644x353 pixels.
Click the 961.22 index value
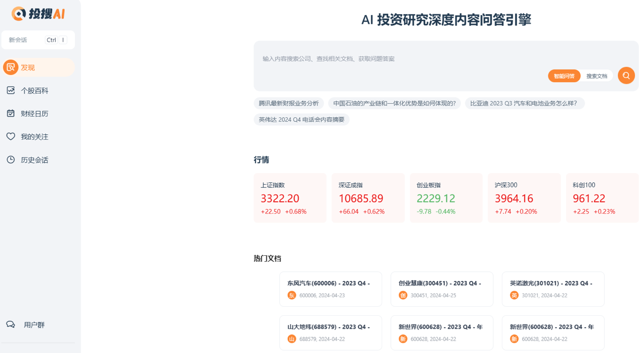(x=589, y=198)
